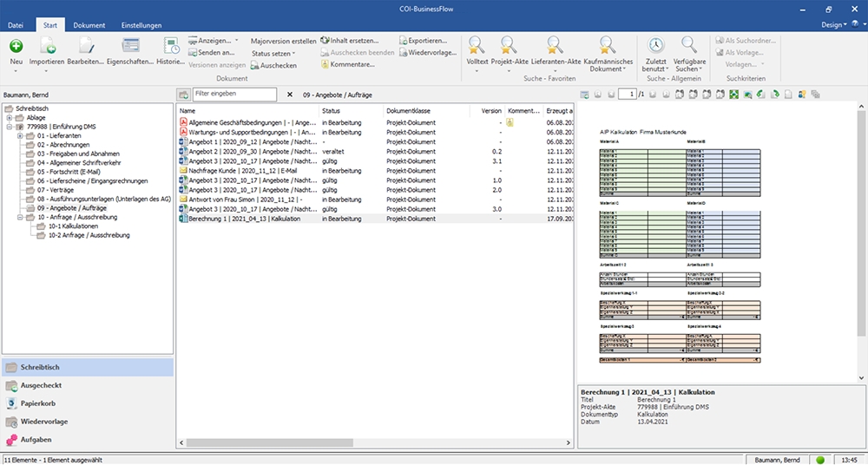Screen dimensions: 868x465
Task: Start the Volltext favorite search
Action: click(477, 46)
